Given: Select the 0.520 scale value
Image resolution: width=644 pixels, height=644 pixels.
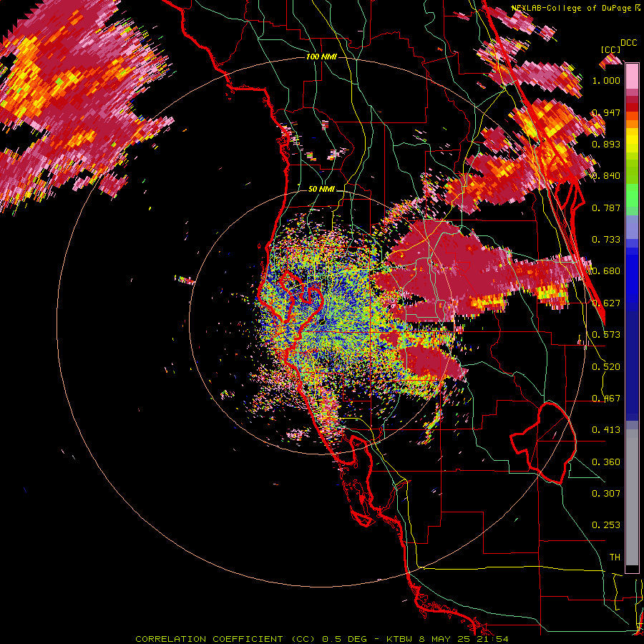Looking at the screenshot, I should point(606,367).
